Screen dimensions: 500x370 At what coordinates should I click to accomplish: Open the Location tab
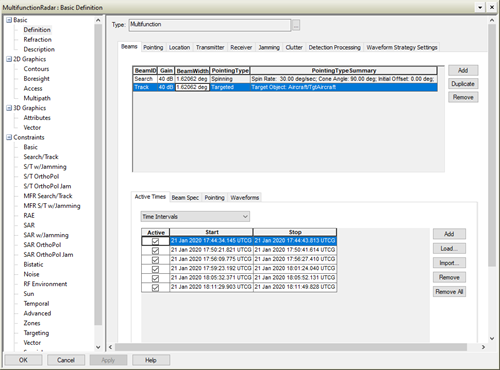click(x=179, y=48)
